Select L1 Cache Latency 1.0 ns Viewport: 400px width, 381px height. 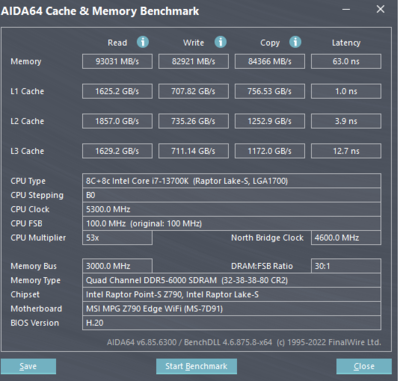click(x=346, y=91)
